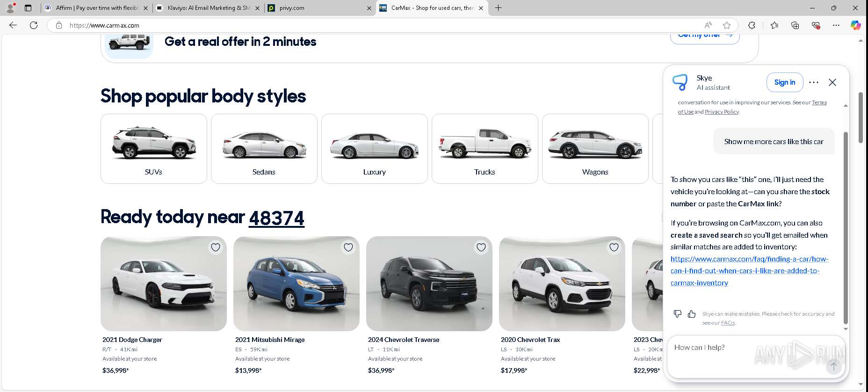The image size is (868, 392).
Task: Give thumbs up to Skye's reply
Action: (x=692, y=314)
